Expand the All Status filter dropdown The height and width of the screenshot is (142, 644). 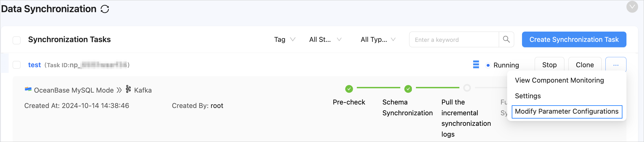click(325, 39)
